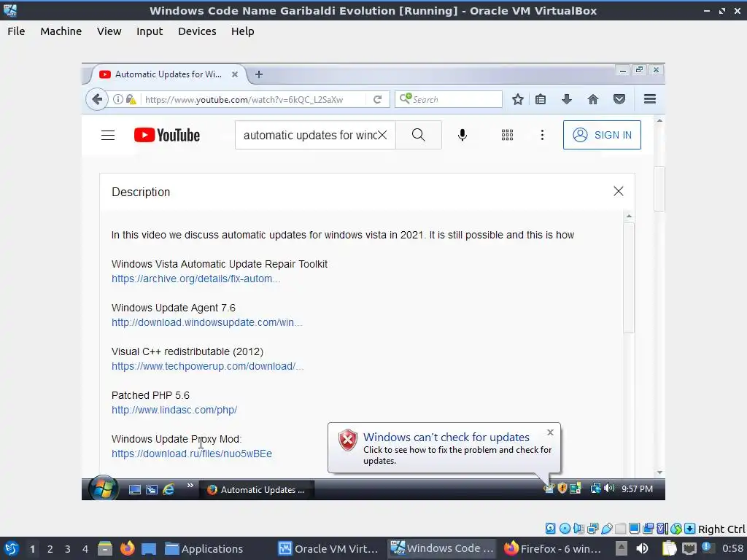Image resolution: width=747 pixels, height=560 pixels.
Task: Click the host Firefox launcher icon
Action: coord(127,548)
